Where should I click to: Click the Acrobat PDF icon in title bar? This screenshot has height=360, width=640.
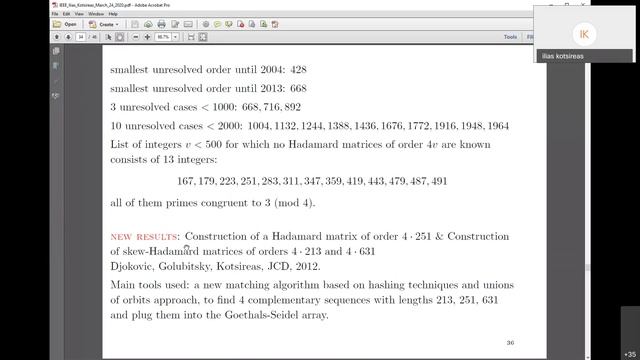(55, 5)
